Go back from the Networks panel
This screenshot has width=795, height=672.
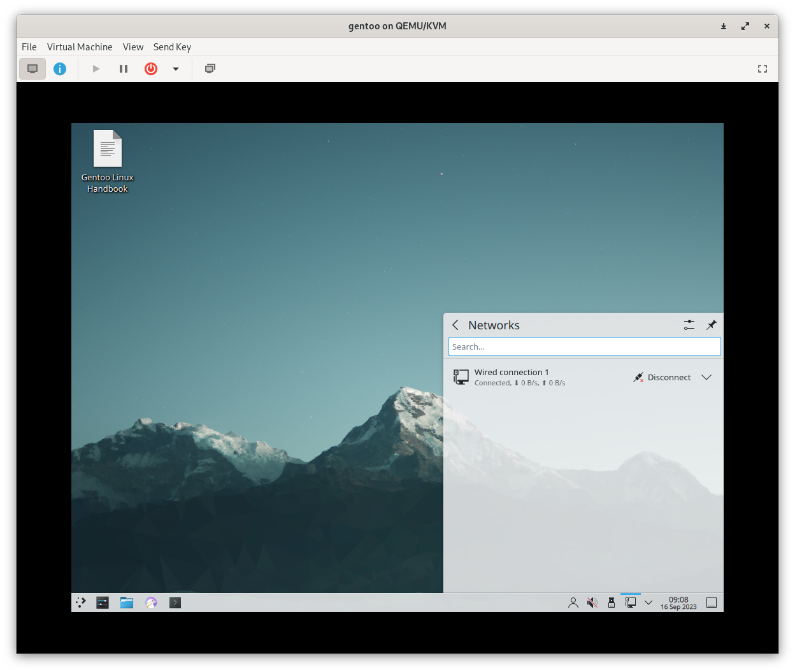[455, 325]
